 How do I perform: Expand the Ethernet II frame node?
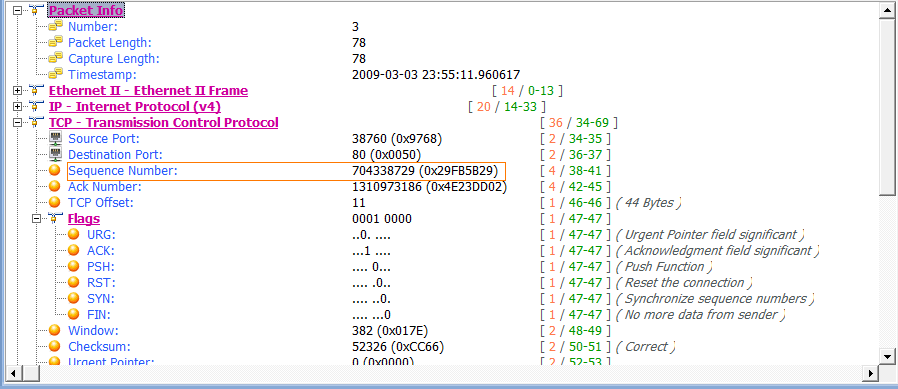click(x=17, y=91)
